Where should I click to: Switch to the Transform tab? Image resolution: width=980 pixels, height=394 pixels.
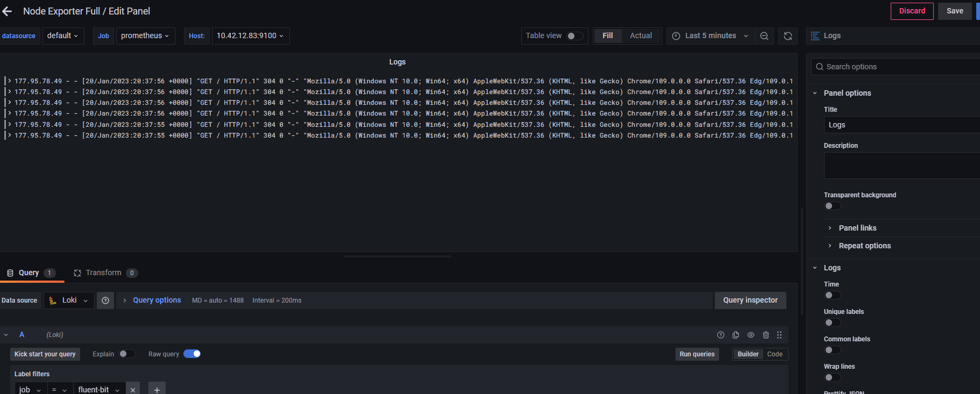[106, 273]
